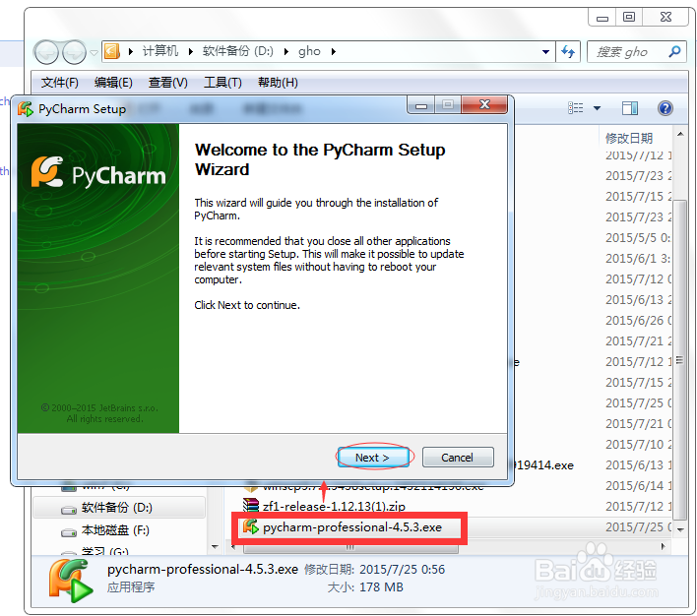Screen dimensions: 697x616
Task: Open the 帮助(H) menu in Explorer
Action: pos(278,83)
